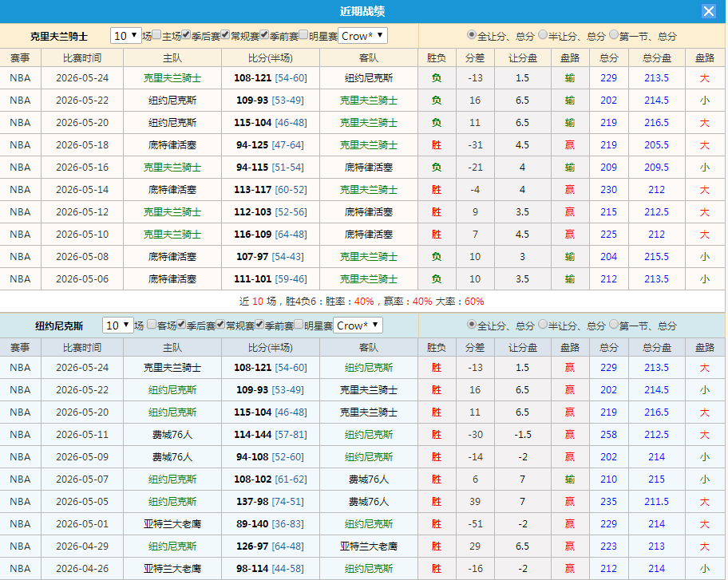This screenshot has height=580, width=728.
Task: Click date 2026-05-06 in first table
Action: (x=82, y=279)
